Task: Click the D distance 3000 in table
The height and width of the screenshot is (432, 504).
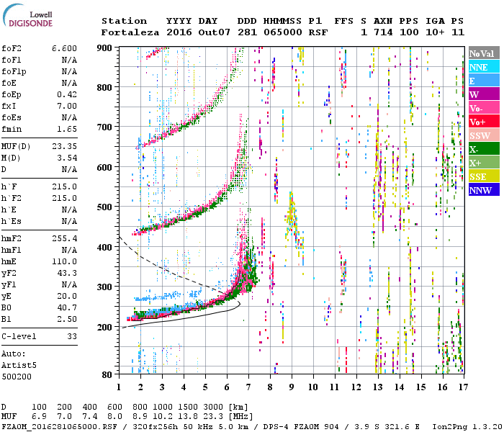Action: 213,408
